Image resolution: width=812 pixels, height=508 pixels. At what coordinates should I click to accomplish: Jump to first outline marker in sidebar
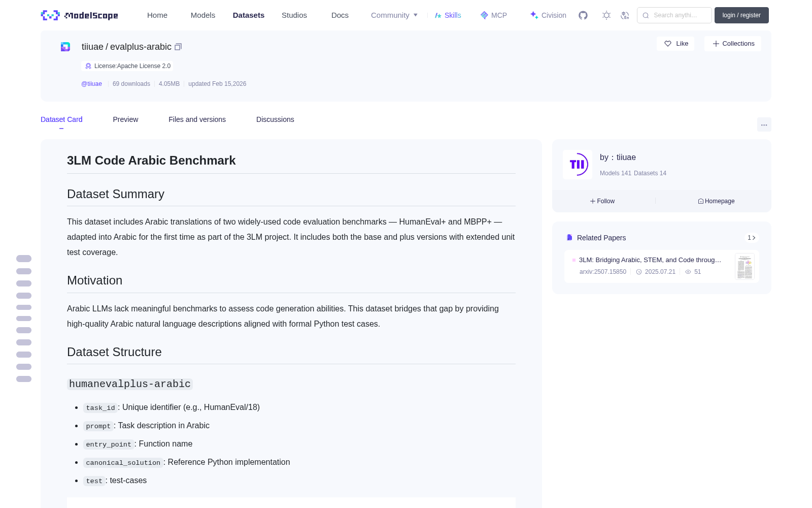point(24,259)
